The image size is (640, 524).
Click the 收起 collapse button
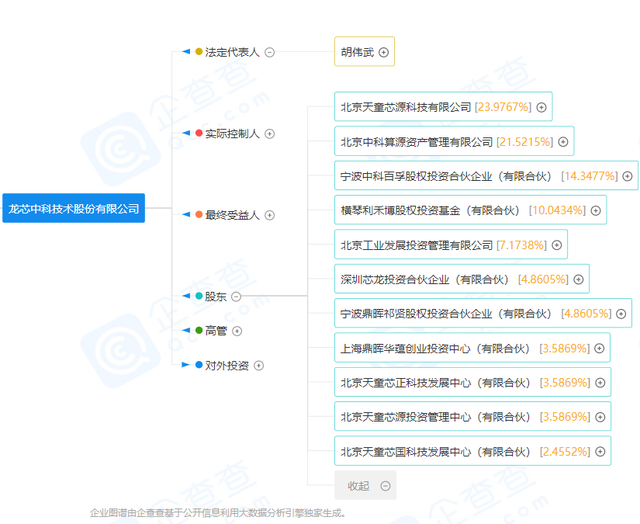pos(366,486)
